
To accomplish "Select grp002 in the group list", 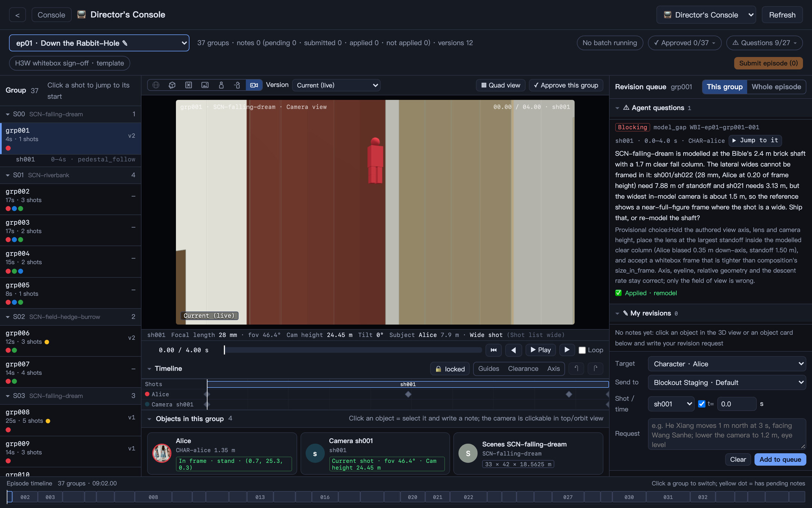I will (71, 199).
